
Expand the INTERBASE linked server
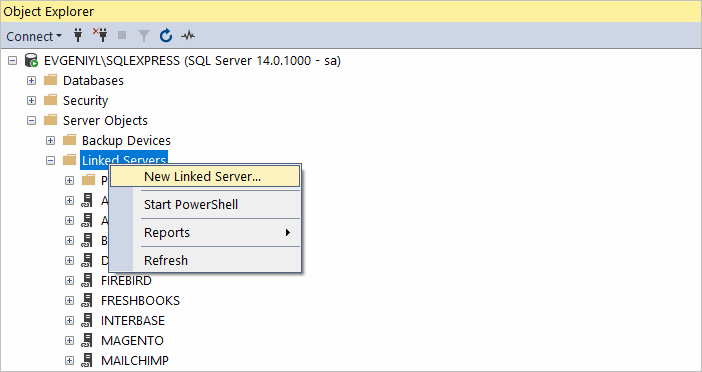[x=69, y=321]
